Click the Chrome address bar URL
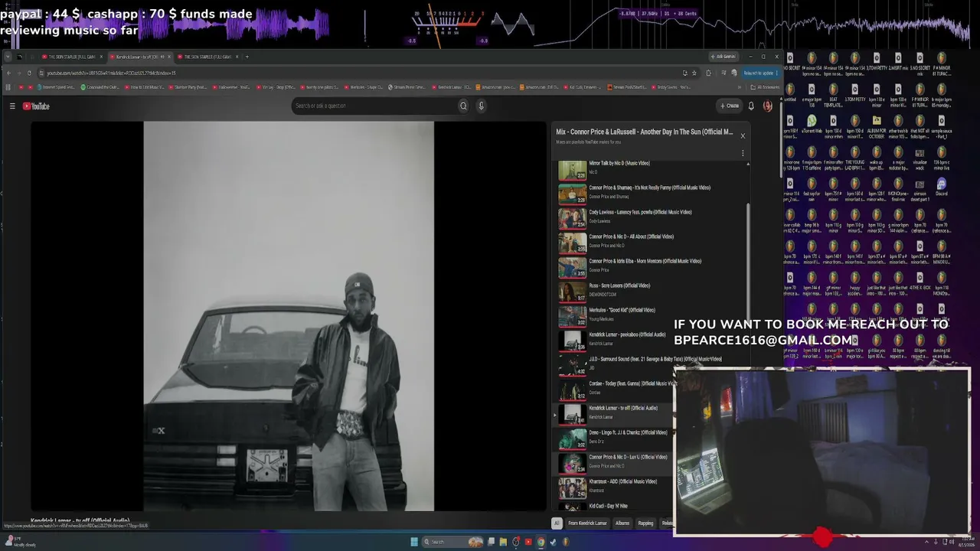This screenshot has height=551, width=980. tap(111, 73)
